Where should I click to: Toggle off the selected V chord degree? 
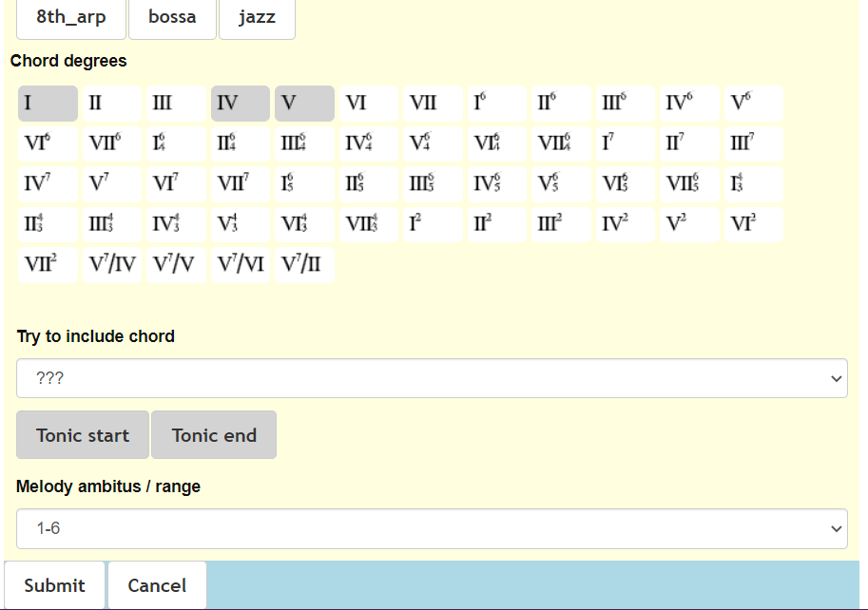[x=304, y=104]
